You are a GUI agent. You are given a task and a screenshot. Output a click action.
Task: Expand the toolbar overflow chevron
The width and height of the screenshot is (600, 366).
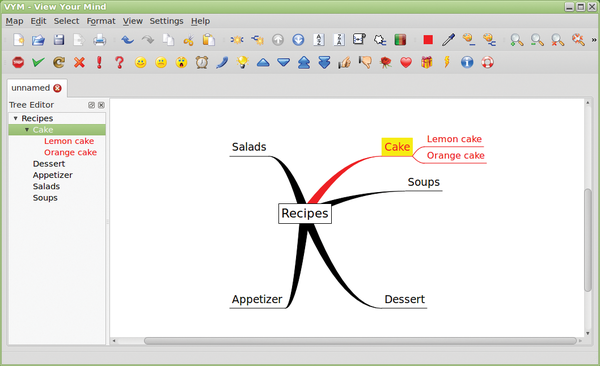[594, 39]
